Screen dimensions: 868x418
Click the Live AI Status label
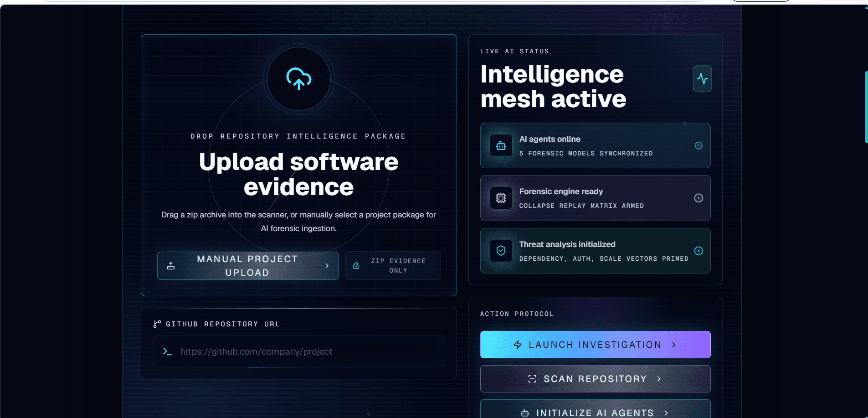(x=514, y=52)
